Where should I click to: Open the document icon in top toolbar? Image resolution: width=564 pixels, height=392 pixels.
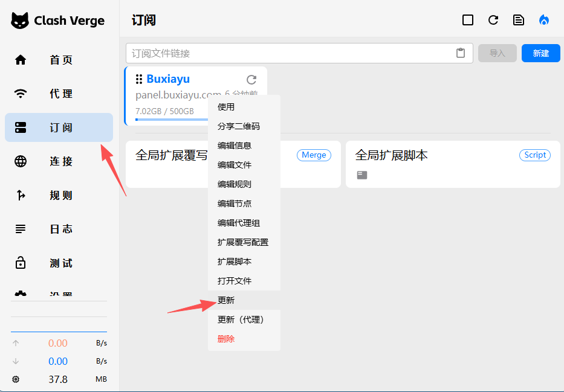pos(518,20)
